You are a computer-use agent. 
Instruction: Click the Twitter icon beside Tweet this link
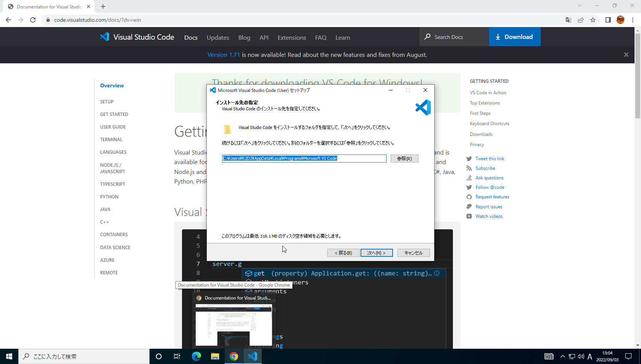[x=469, y=159]
